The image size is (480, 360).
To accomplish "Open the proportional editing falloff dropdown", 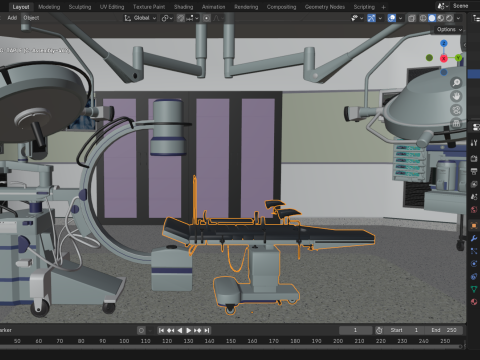I will (x=219, y=18).
